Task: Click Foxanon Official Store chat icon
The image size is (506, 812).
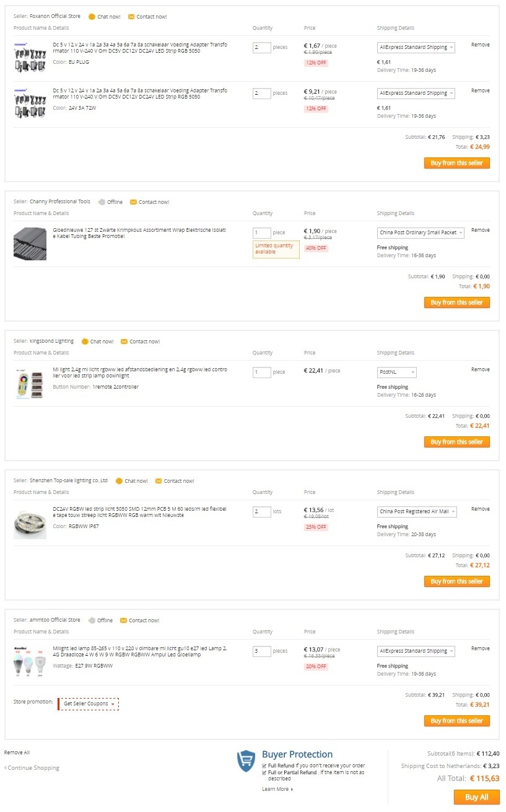Action: coord(92,17)
